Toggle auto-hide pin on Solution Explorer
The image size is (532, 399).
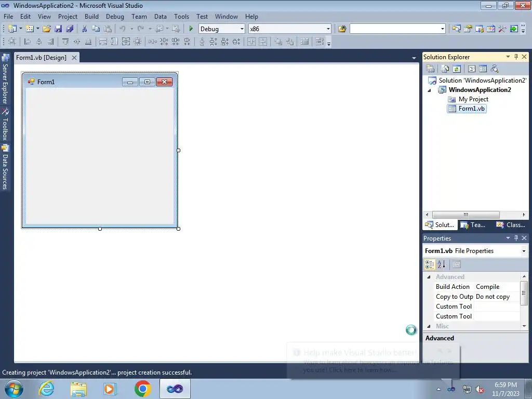516,57
